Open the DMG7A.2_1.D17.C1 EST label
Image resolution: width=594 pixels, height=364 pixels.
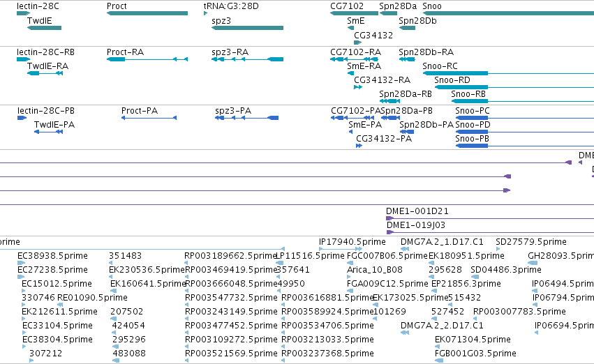coord(442,241)
